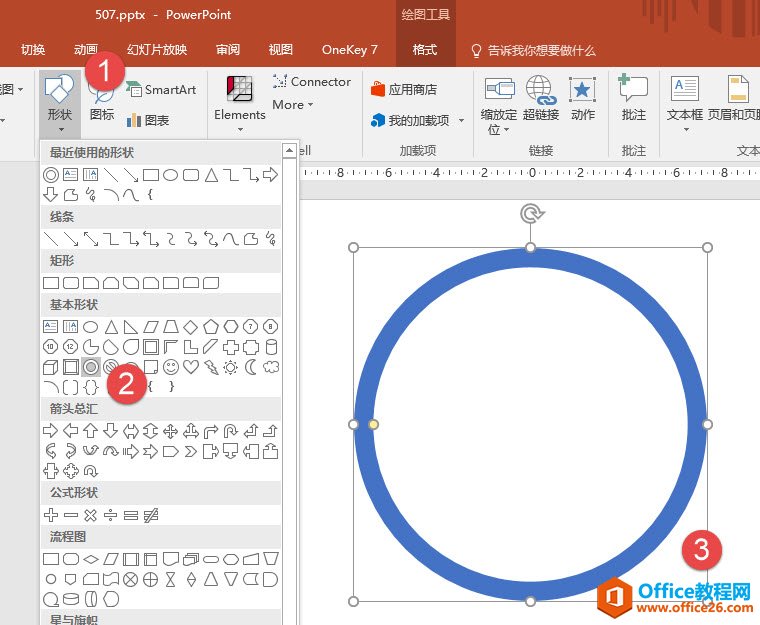760x625 pixels.
Task: Select the division sign equation shape
Action: pos(111,515)
